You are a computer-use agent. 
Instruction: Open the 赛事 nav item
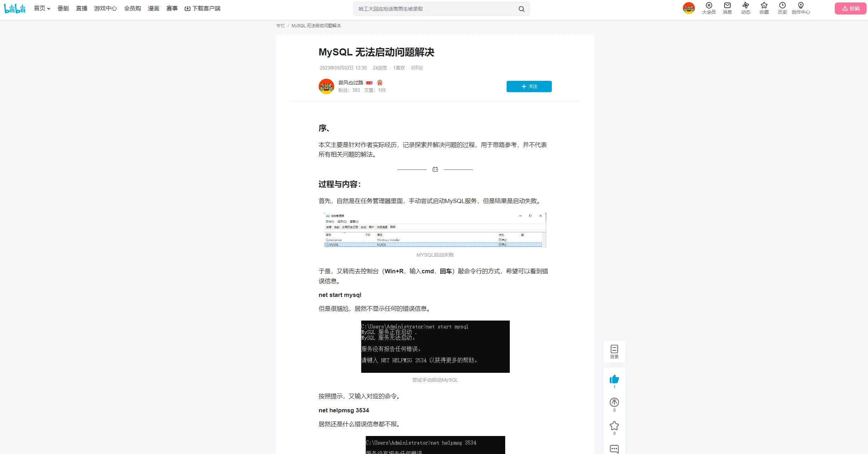point(172,8)
